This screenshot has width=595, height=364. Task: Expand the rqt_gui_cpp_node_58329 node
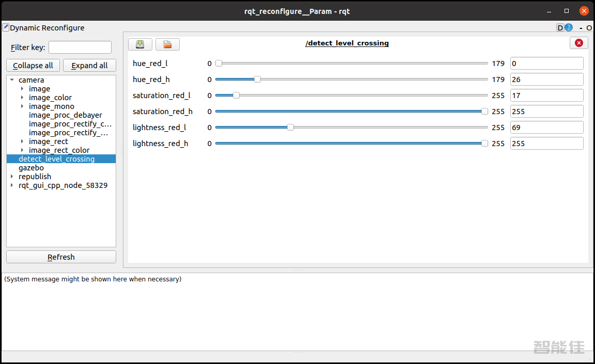click(12, 185)
